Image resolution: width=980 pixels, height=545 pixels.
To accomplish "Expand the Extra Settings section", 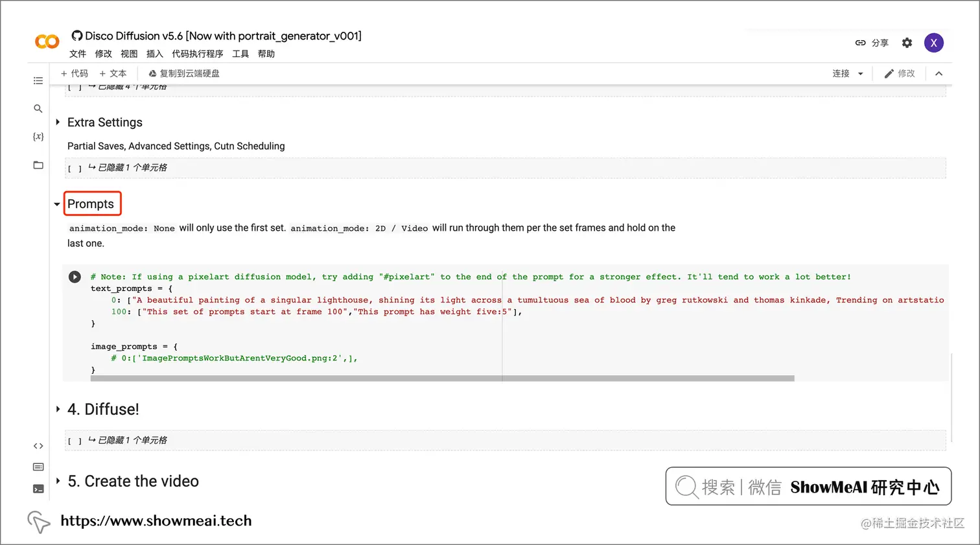I will (58, 122).
